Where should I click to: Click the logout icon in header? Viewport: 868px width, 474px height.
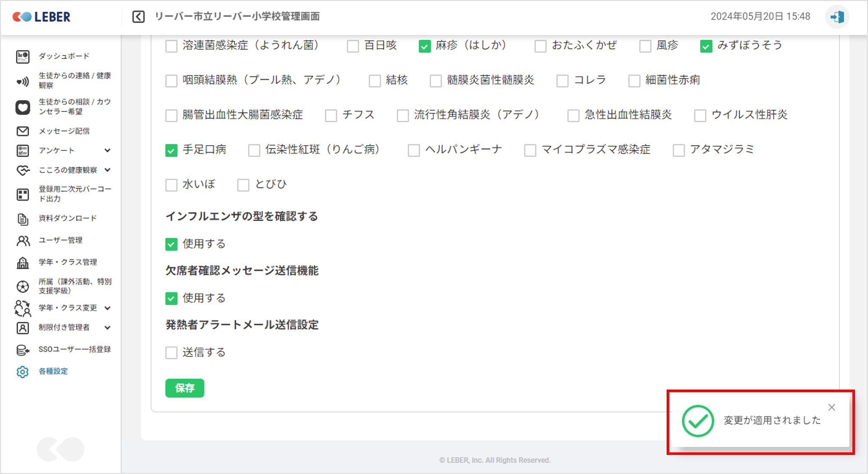pyautogui.click(x=837, y=17)
